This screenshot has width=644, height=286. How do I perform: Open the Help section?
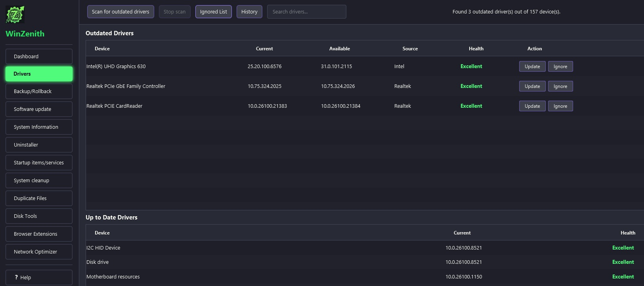pos(39,277)
